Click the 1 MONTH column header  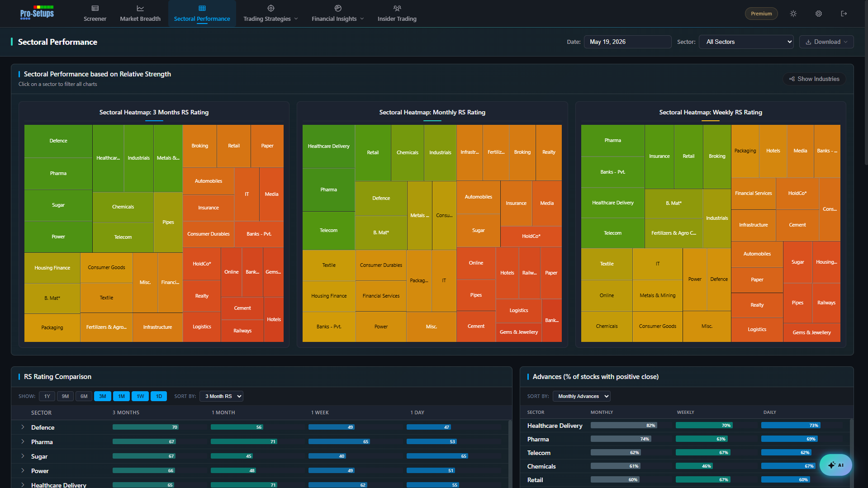point(223,412)
